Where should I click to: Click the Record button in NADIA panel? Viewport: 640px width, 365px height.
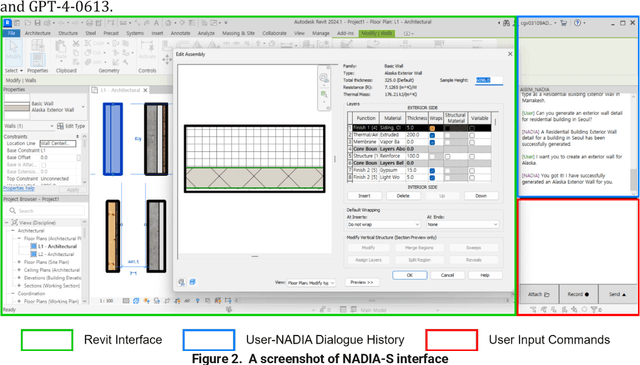click(578, 294)
